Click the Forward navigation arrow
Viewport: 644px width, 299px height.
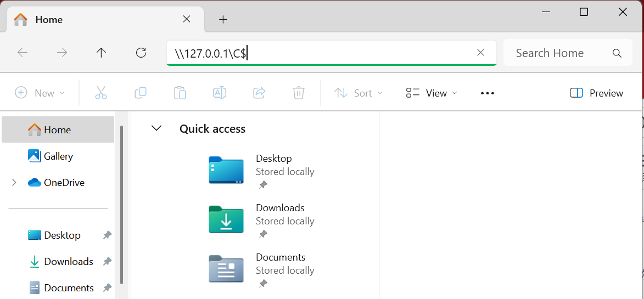(x=62, y=53)
